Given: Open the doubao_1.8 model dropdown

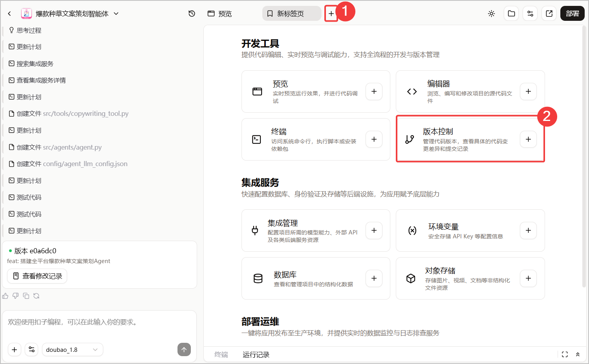Looking at the screenshot, I should coord(73,349).
